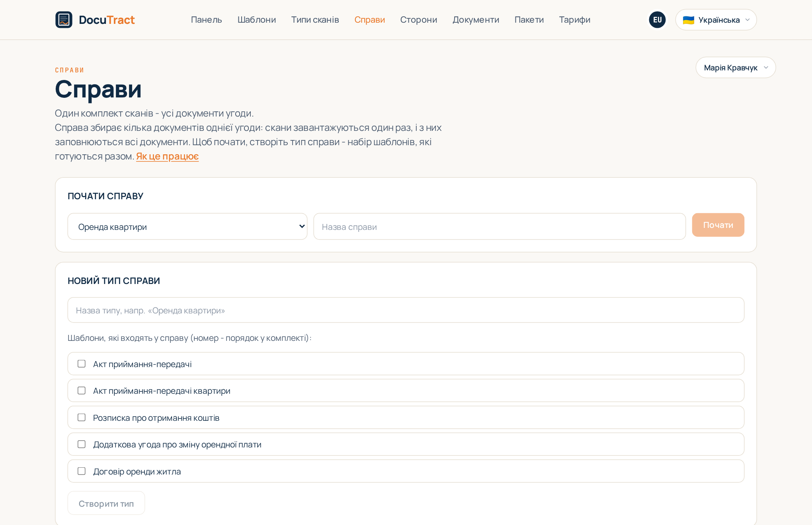Viewport: 812px width, 525px height.
Task: Expand the Марія Кравчук user menu
Action: [x=736, y=68]
